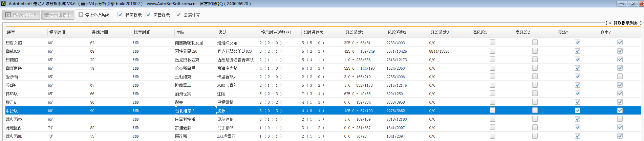Check 高风险2 box for 澳威U20 row
Viewport: 644px width, 141px height.
pos(535,51)
